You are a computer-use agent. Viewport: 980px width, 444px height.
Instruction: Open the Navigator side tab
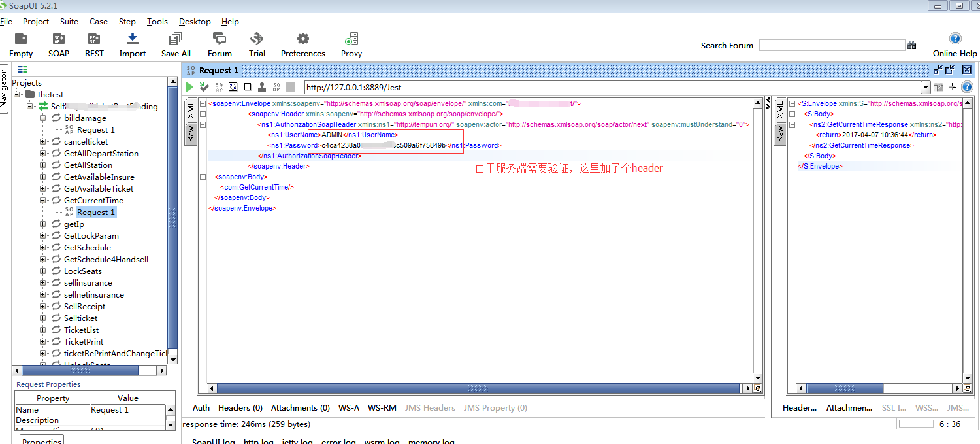4,88
